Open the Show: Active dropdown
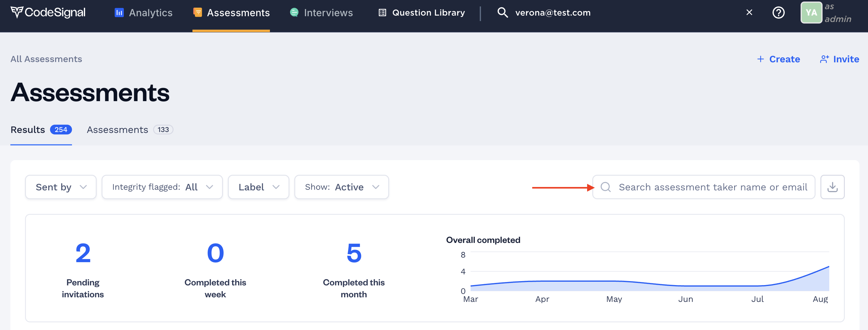 point(341,187)
